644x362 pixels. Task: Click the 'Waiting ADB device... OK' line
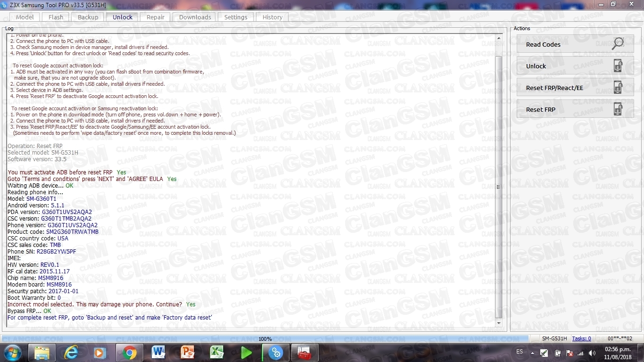(x=41, y=186)
